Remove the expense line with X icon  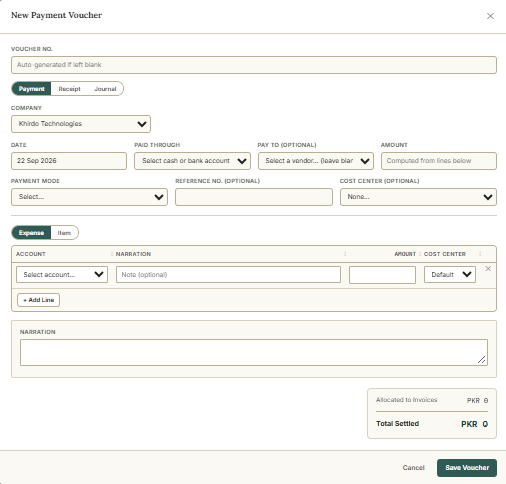[488, 269]
